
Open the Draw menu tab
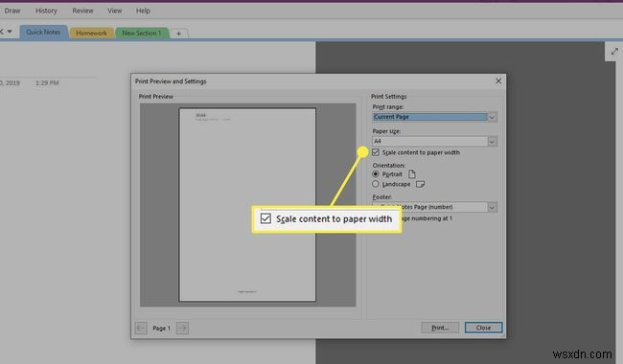(12, 11)
